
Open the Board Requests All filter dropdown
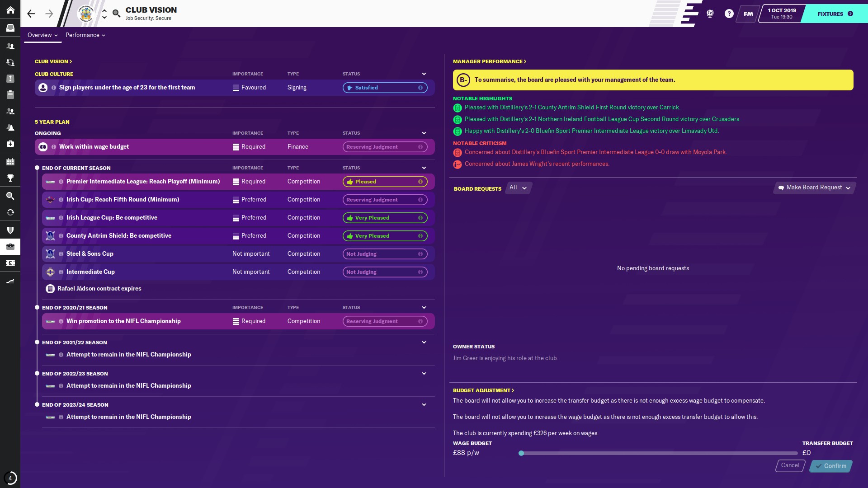(518, 188)
